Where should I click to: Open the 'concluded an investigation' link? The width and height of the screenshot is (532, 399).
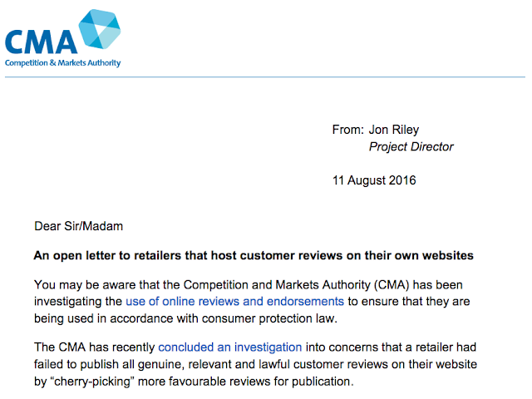coord(230,346)
